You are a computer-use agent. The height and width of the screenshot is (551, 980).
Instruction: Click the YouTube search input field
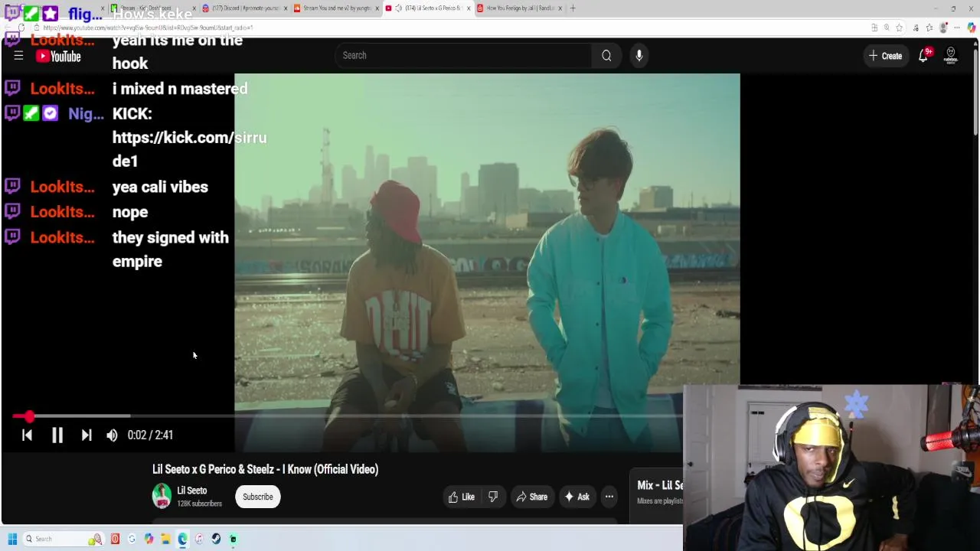click(463, 55)
